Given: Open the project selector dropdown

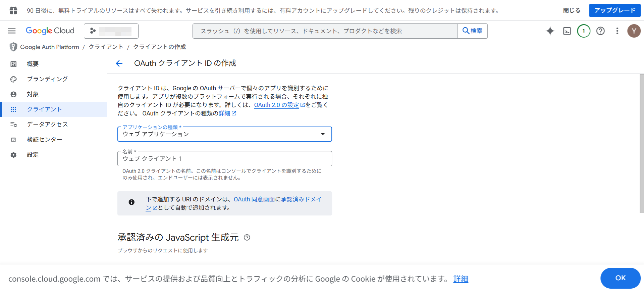Looking at the screenshot, I should tap(111, 31).
